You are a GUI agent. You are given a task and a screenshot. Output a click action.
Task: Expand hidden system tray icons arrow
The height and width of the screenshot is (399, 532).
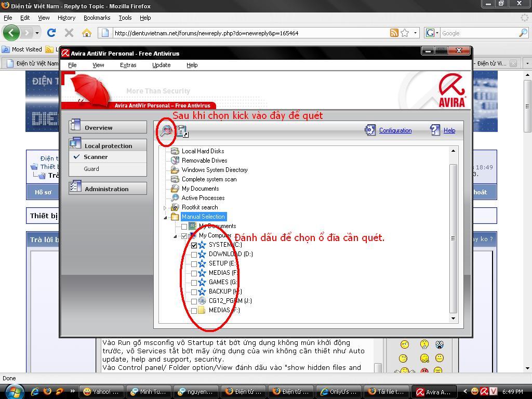point(465,392)
